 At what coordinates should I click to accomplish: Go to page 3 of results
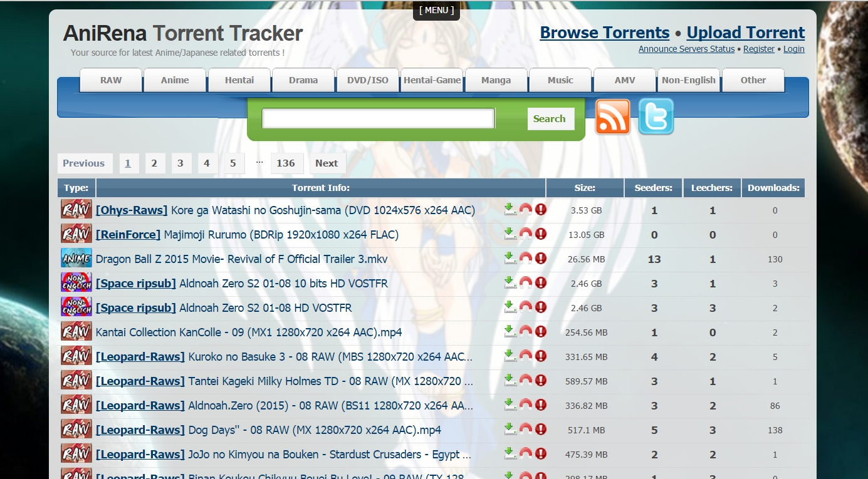click(x=180, y=163)
